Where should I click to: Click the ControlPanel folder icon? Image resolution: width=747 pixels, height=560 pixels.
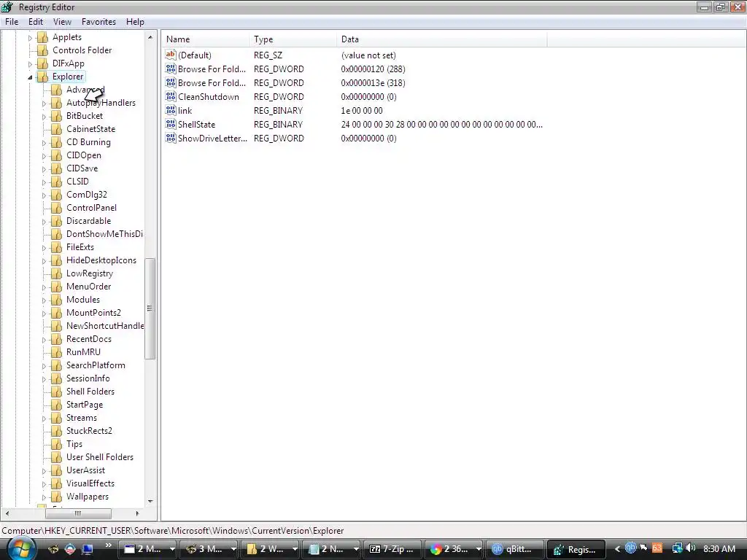[56, 208]
